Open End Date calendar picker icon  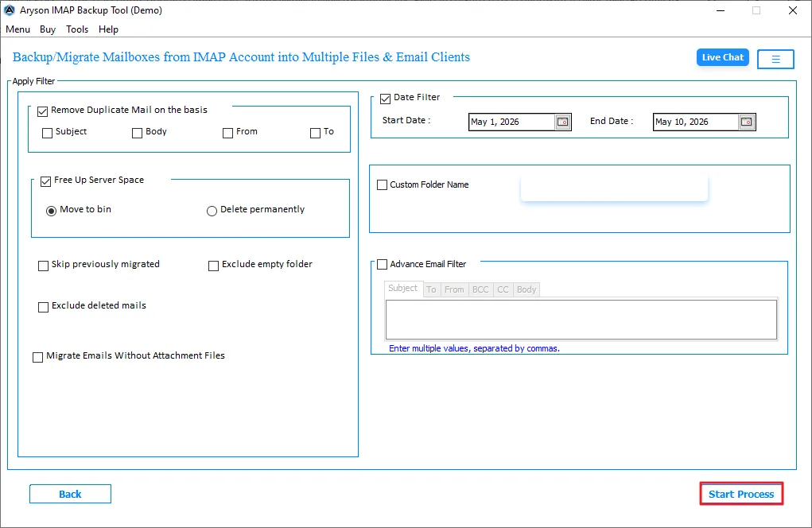747,122
